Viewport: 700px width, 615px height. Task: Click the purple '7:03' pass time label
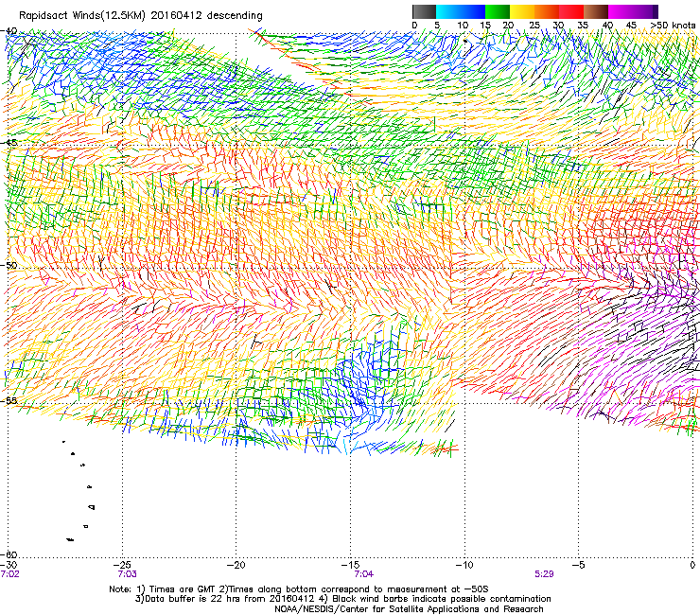(128, 574)
